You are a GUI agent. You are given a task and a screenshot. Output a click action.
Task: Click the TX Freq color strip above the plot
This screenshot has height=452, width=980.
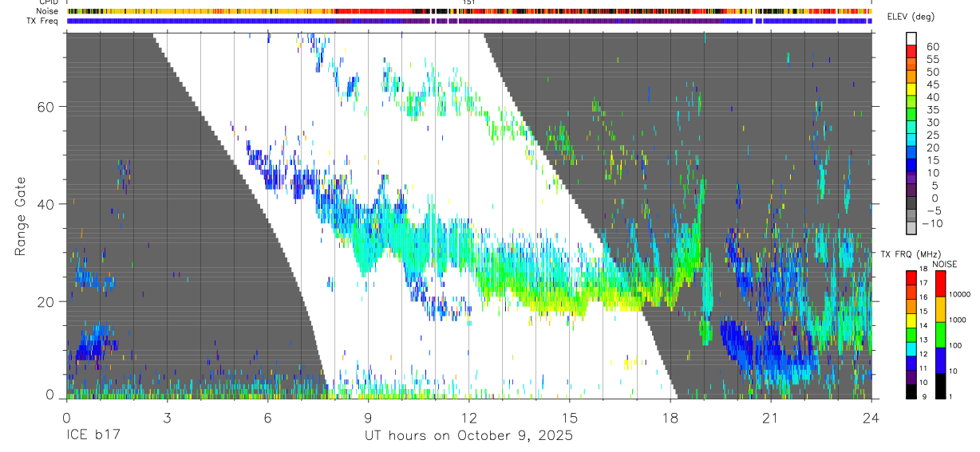469,22
